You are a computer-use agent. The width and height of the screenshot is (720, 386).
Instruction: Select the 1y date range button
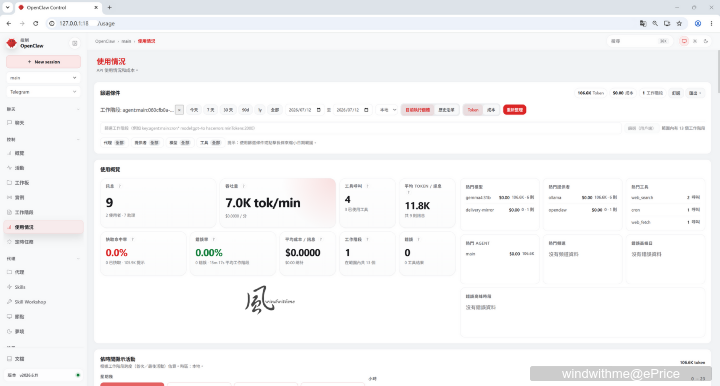(x=260, y=110)
